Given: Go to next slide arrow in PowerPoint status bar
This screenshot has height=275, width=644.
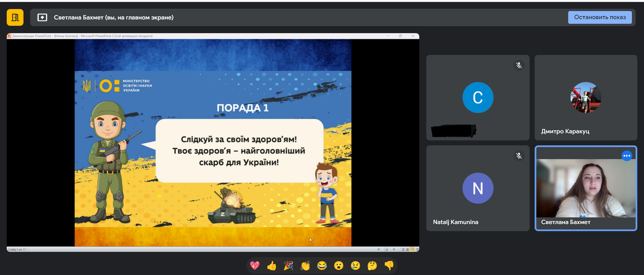Looking at the screenshot, I should [x=394, y=249].
